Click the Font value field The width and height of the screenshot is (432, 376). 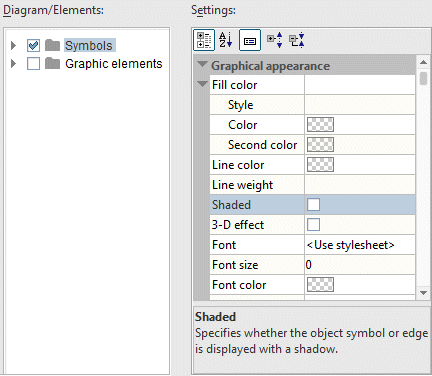(x=360, y=245)
